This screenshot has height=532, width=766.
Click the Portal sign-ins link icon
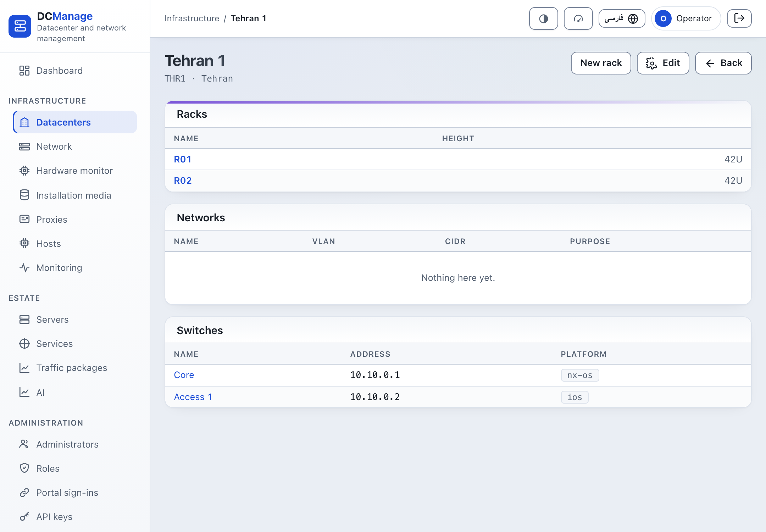(x=24, y=492)
